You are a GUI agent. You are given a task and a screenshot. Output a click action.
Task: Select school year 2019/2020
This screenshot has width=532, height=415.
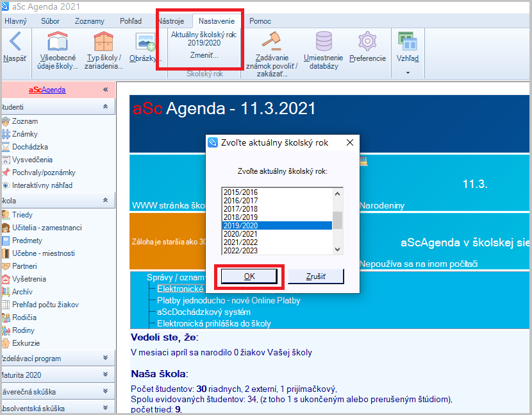(x=277, y=226)
